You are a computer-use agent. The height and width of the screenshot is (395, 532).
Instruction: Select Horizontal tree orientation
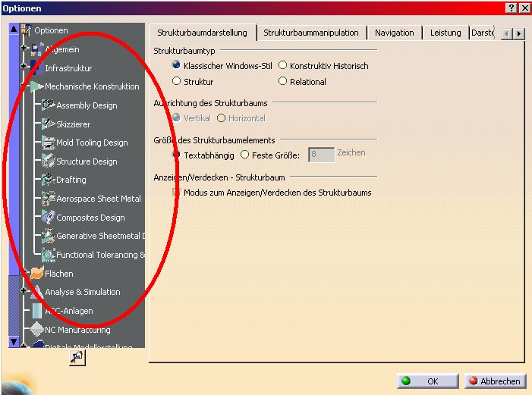click(221, 118)
